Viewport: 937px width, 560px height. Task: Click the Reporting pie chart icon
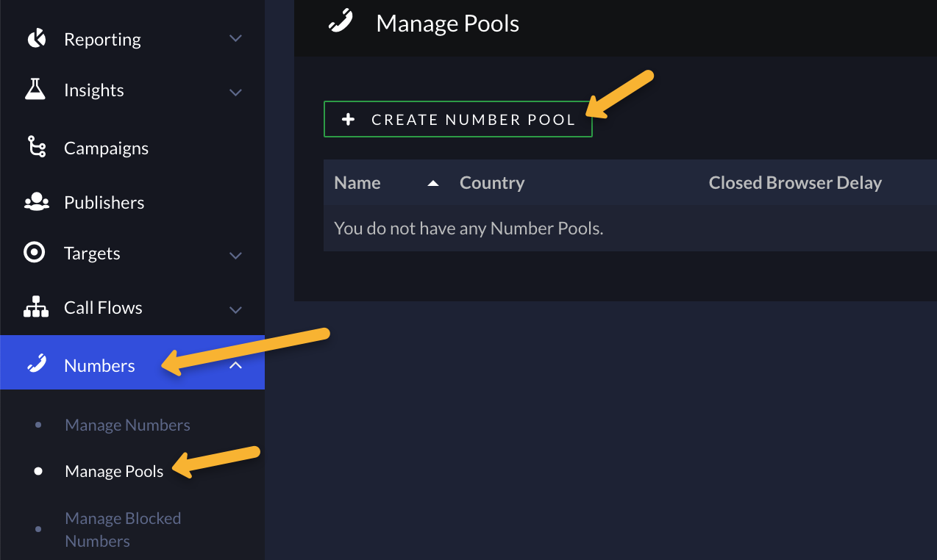click(x=36, y=39)
